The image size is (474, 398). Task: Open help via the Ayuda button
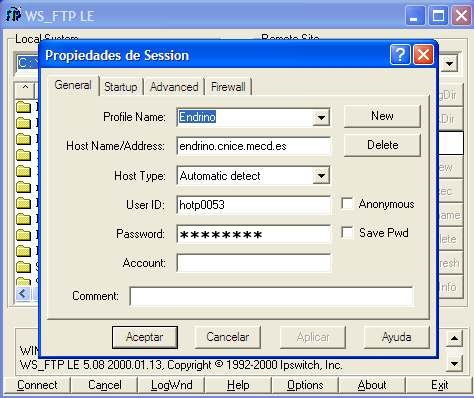pyautogui.click(x=397, y=337)
